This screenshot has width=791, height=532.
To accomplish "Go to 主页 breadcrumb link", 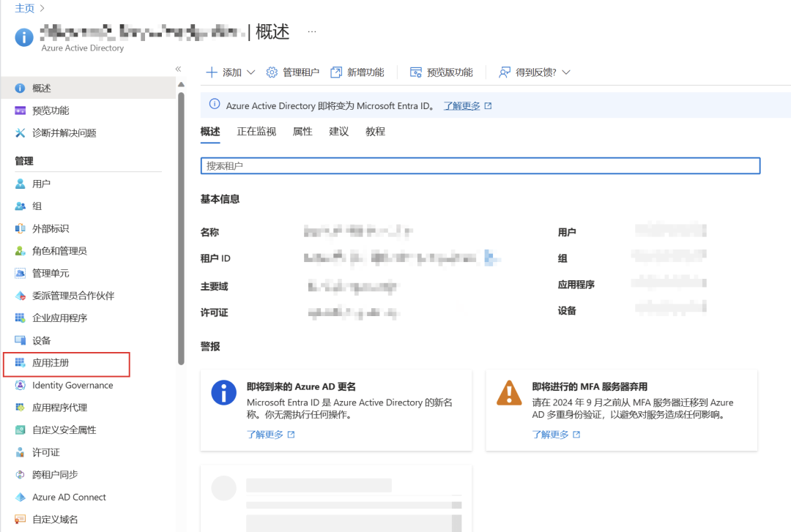I will coord(25,8).
